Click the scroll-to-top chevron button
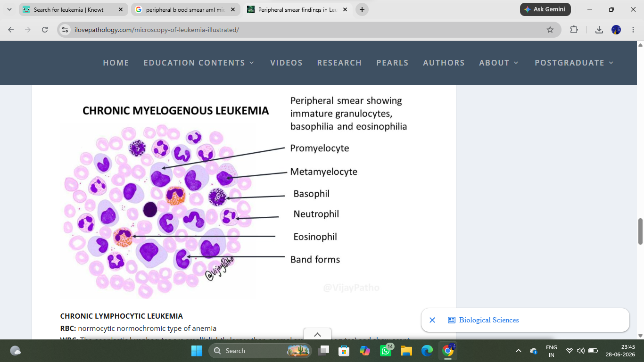Screen dimensions: 644x362 (317, 334)
